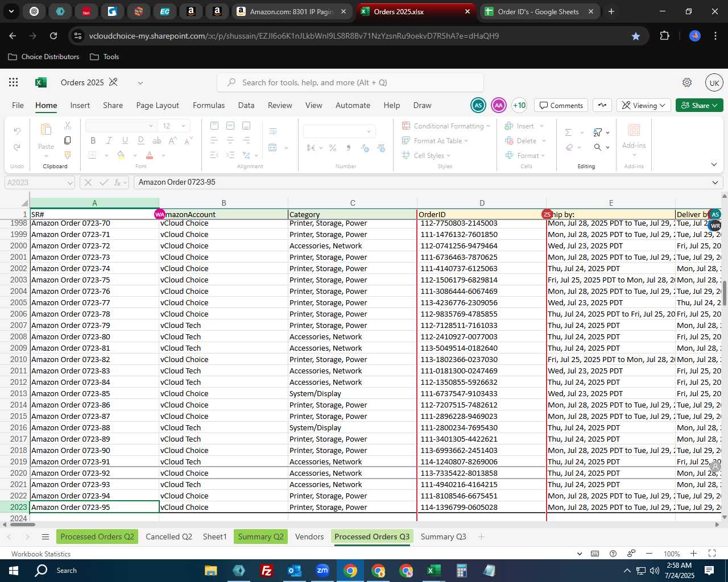
Task: Open the FileZilla icon in taskbar
Action: [266, 571]
